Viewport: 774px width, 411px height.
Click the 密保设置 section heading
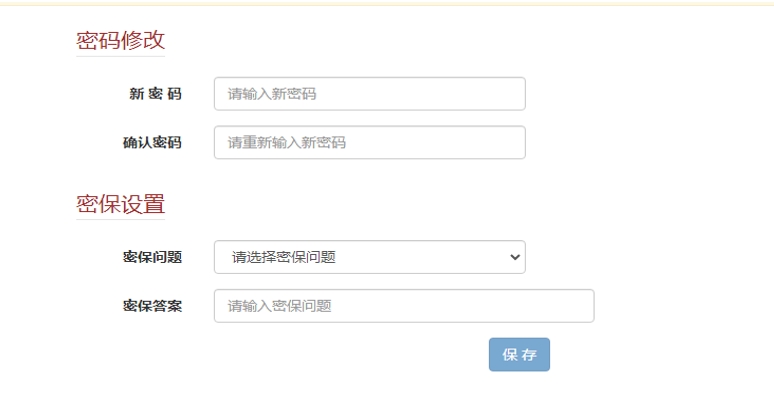(x=120, y=204)
